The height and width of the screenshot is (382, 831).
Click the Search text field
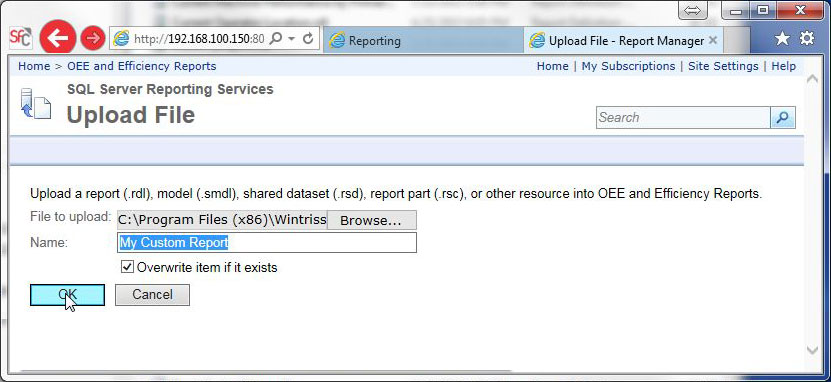click(x=683, y=118)
